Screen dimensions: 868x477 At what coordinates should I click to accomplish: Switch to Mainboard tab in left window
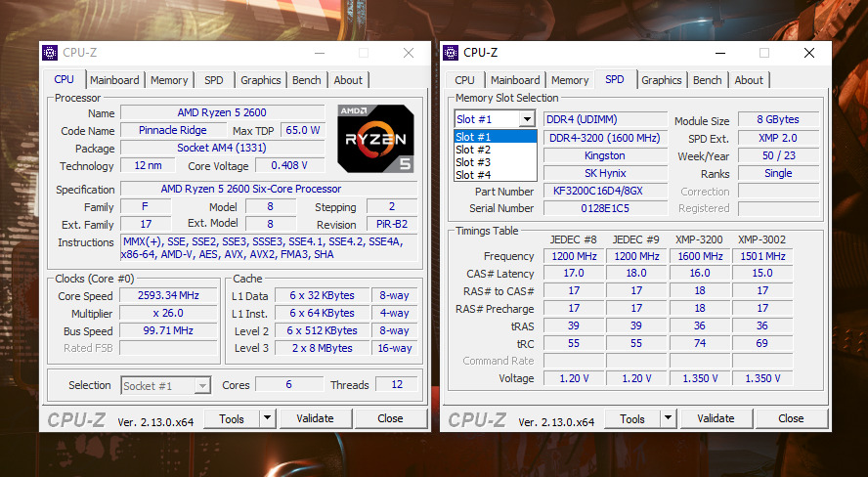click(114, 80)
